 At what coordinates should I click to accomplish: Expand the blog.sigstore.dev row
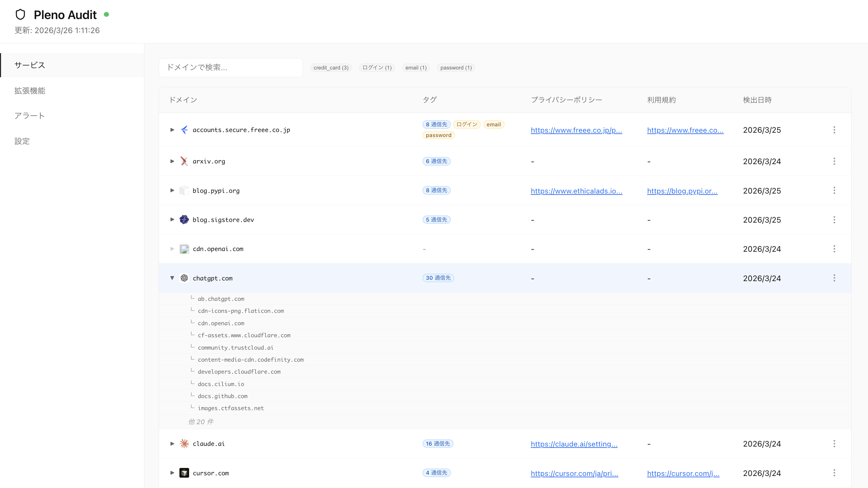click(x=172, y=220)
